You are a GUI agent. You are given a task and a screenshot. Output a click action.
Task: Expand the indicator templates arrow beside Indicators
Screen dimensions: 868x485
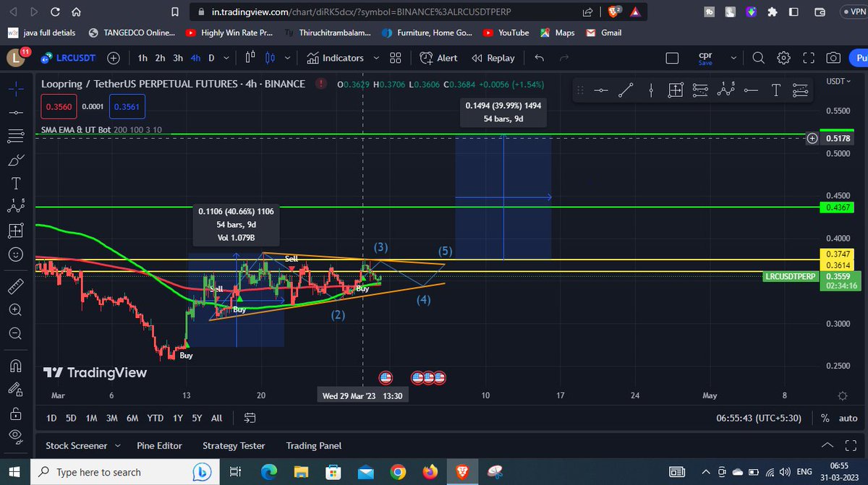[x=375, y=58]
